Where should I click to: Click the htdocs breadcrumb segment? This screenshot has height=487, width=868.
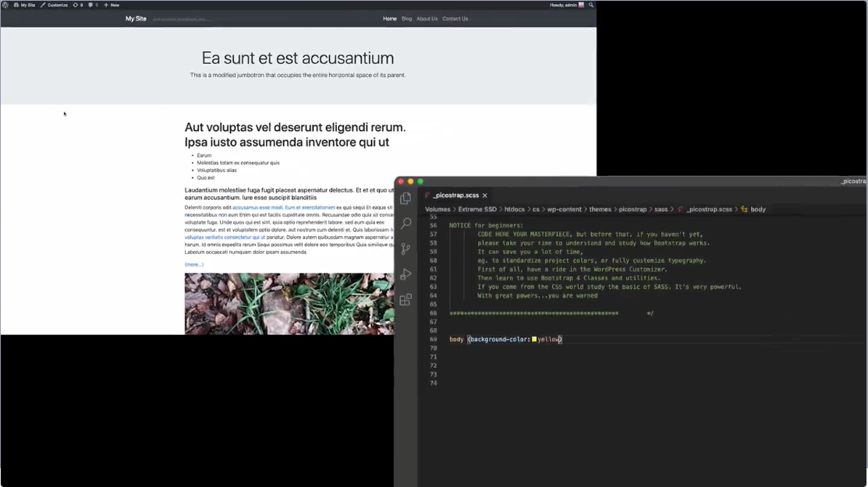(514, 210)
